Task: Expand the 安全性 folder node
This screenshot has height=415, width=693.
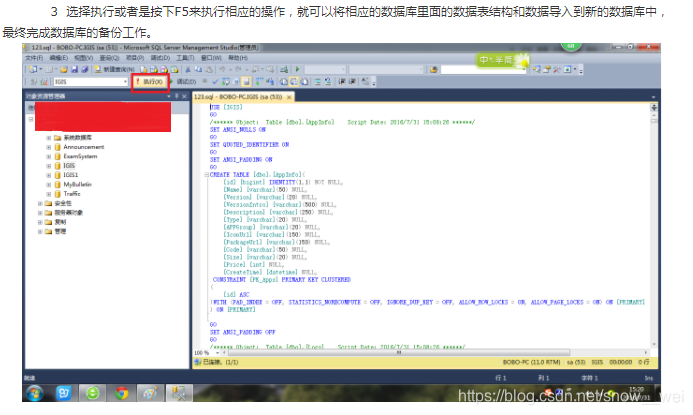Action: [40, 203]
